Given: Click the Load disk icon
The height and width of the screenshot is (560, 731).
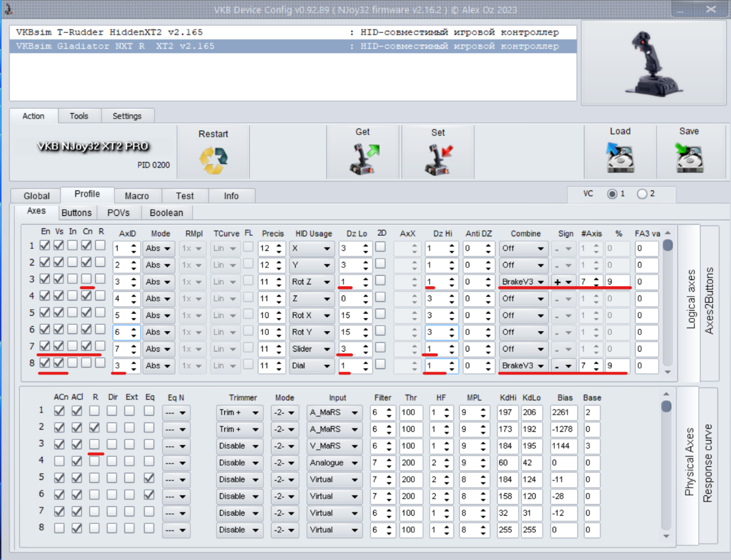Looking at the screenshot, I should tap(620, 158).
